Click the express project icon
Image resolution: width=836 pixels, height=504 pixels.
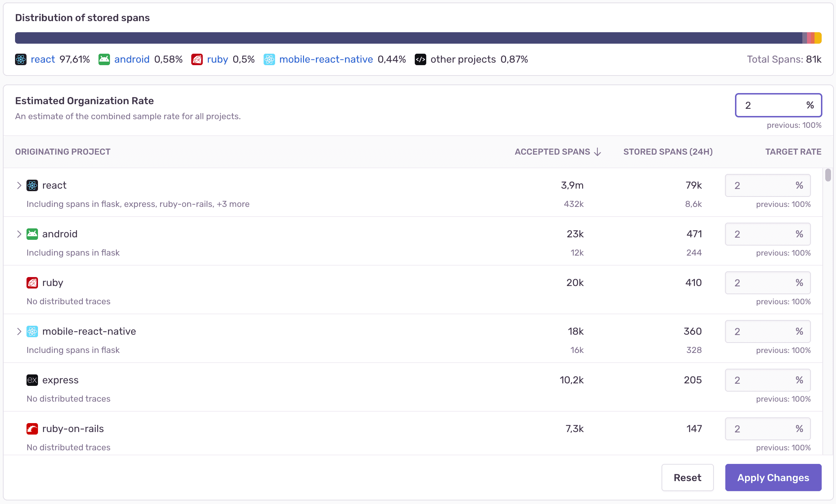32,380
